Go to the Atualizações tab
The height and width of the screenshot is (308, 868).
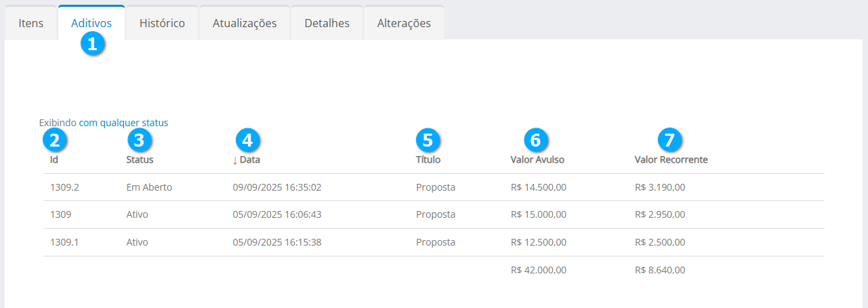tap(245, 23)
